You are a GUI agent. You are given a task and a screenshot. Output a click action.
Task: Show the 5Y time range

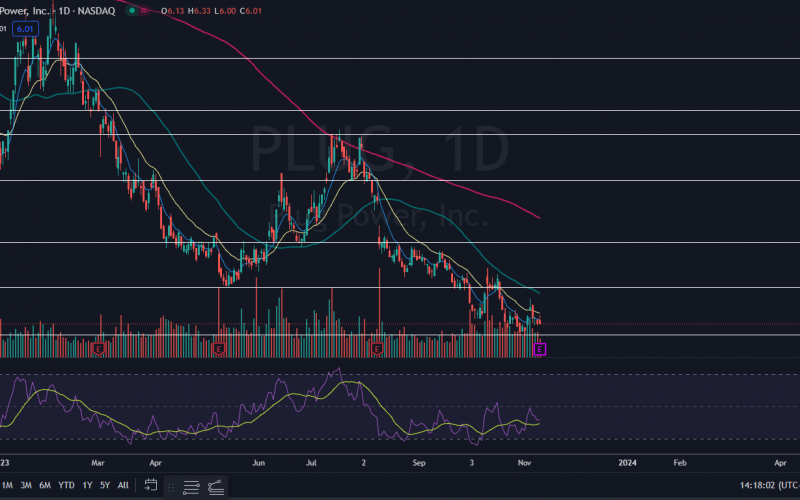(105, 485)
